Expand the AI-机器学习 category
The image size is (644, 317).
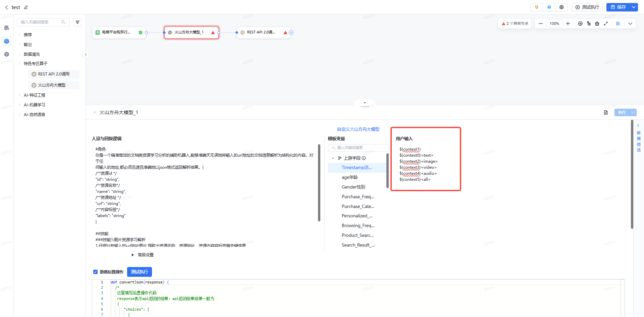click(35, 105)
